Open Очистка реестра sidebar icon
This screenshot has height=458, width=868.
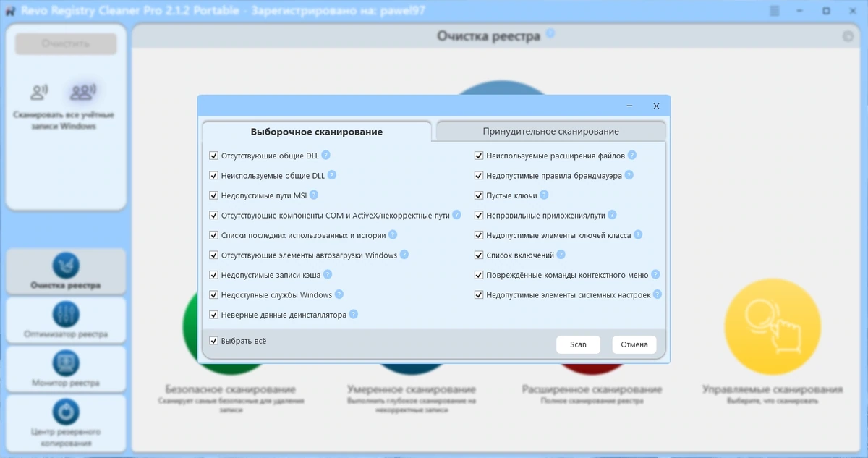click(x=66, y=264)
